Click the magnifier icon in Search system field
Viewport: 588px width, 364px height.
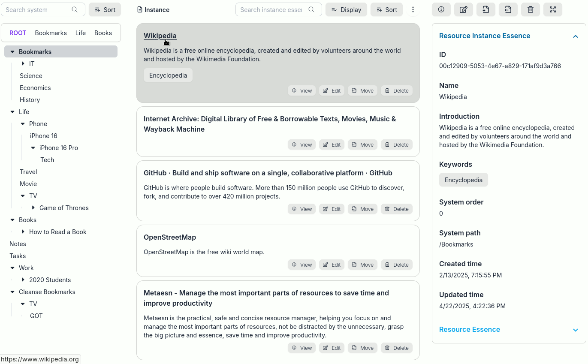point(75,9)
